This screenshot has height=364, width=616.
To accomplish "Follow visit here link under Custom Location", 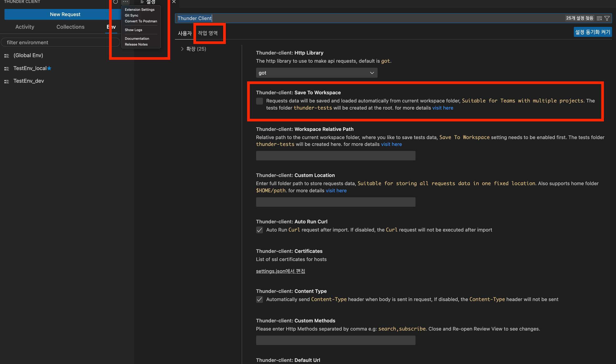I will pyautogui.click(x=336, y=190).
